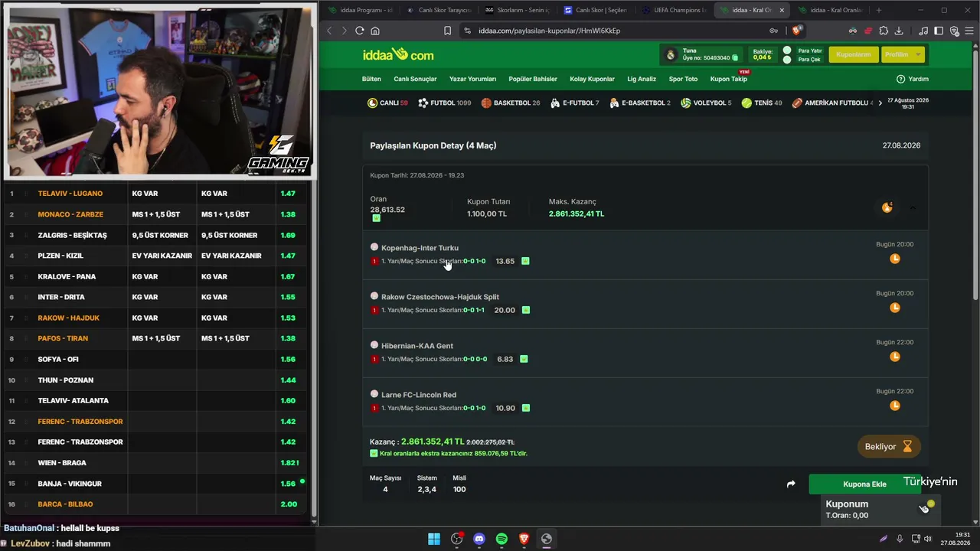Open the Profilim dropdown

tap(903, 54)
